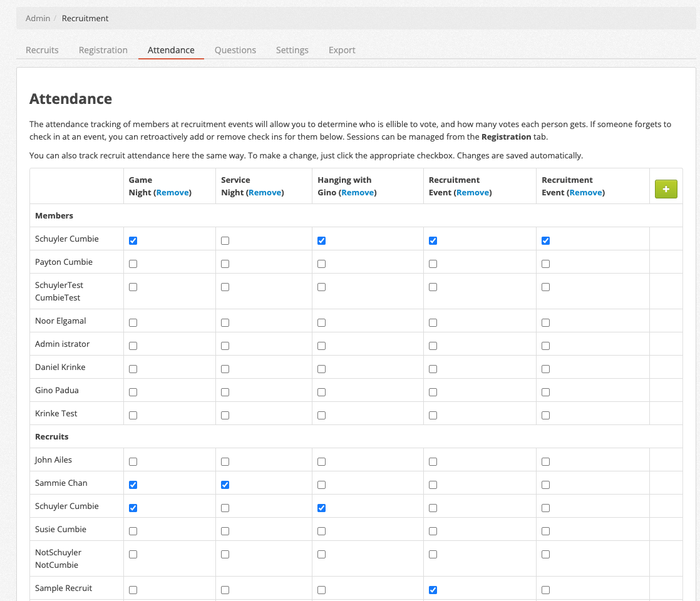Open the Recruits tab
The height and width of the screenshot is (601, 700).
(x=42, y=50)
